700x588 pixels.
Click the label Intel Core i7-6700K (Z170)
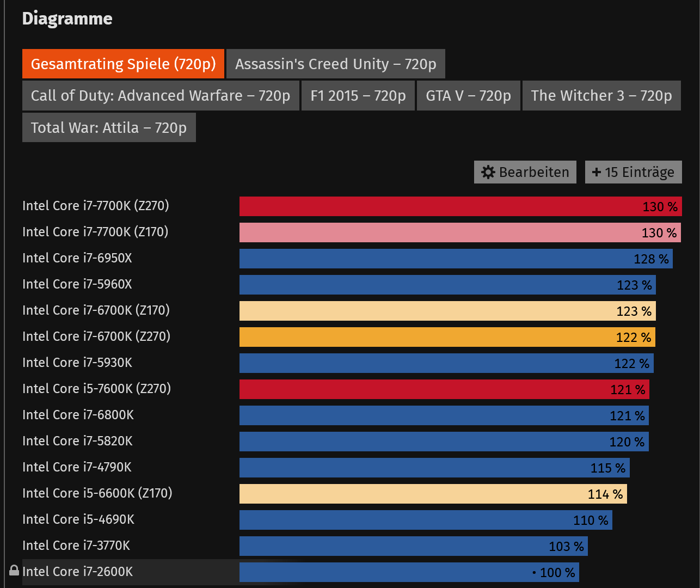tap(96, 310)
